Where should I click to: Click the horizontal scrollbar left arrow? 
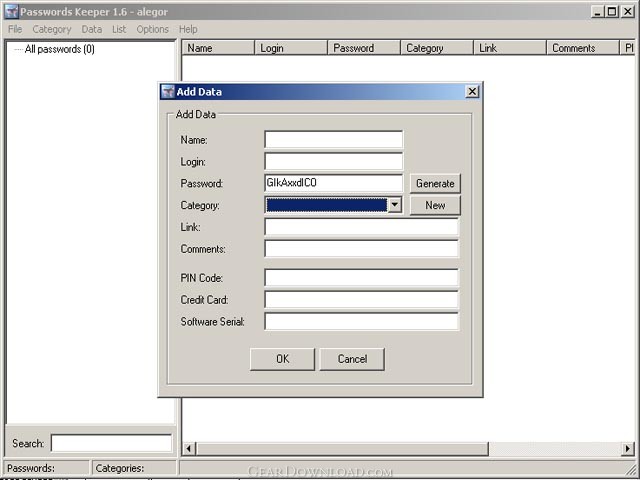pyautogui.click(x=189, y=449)
